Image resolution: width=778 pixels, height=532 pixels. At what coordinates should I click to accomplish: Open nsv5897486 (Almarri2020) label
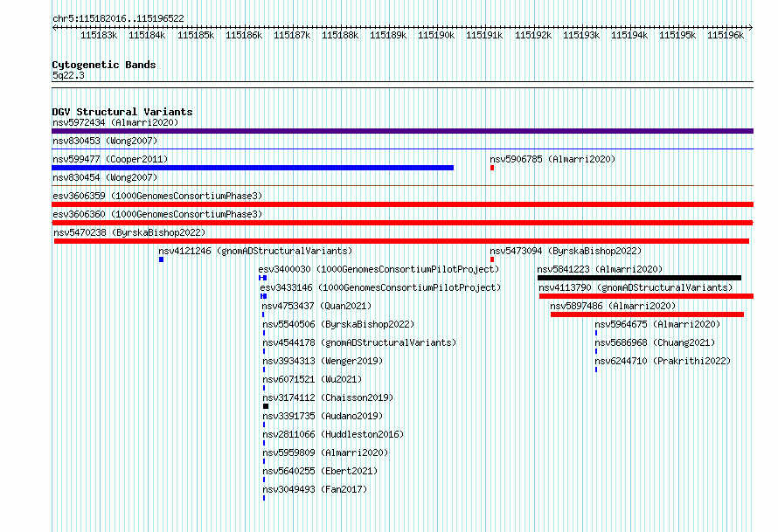pos(613,306)
